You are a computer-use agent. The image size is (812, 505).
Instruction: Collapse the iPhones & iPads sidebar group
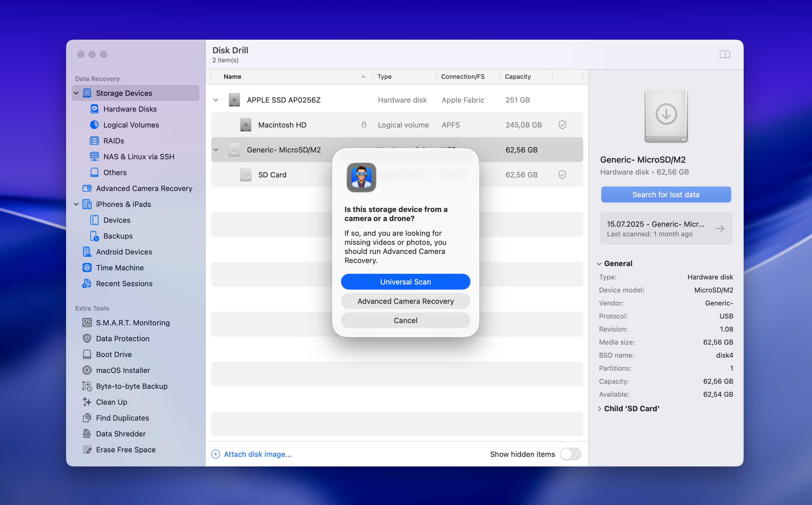[77, 204]
